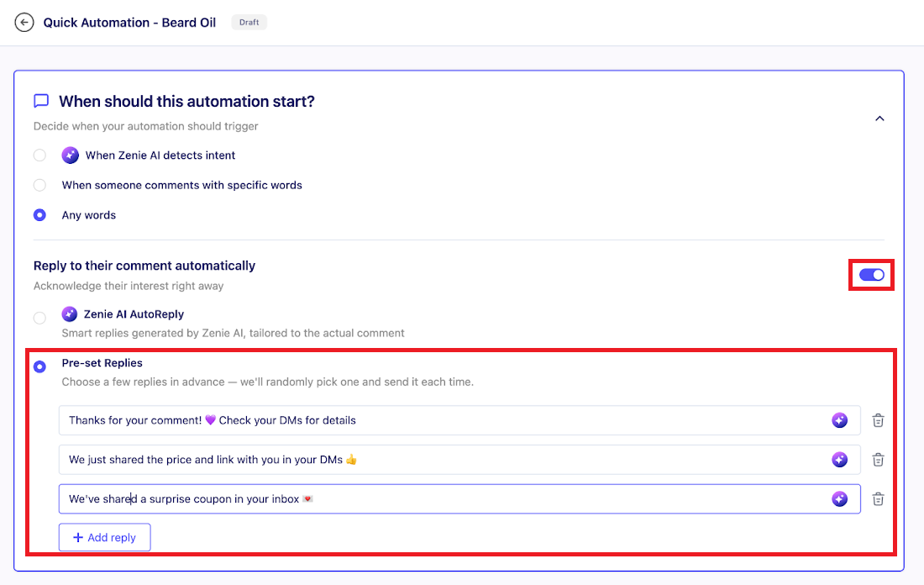Screen dimensions: 924x585
Task: Select the Pre-set Replies radio button
Action: [x=39, y=366]
